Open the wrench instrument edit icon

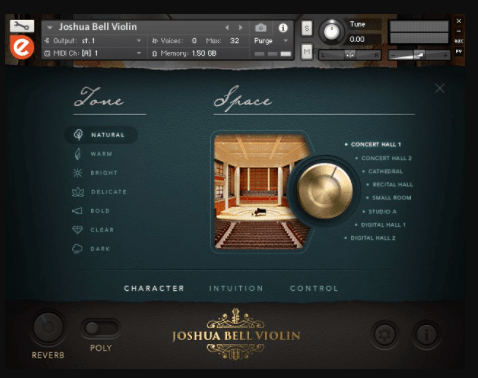pyautogui.click(x=22, y=26)
